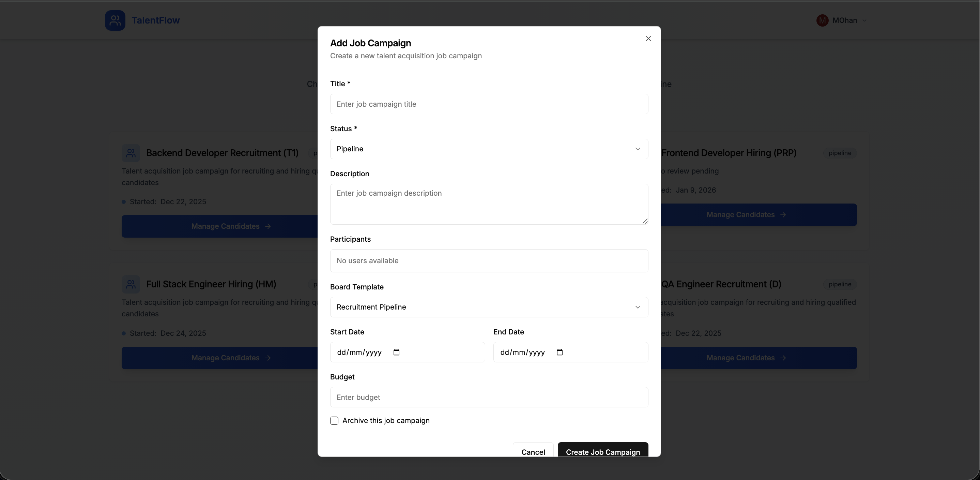
Task: Click the job campaign description textarea
Action: [x=489, y=204]
